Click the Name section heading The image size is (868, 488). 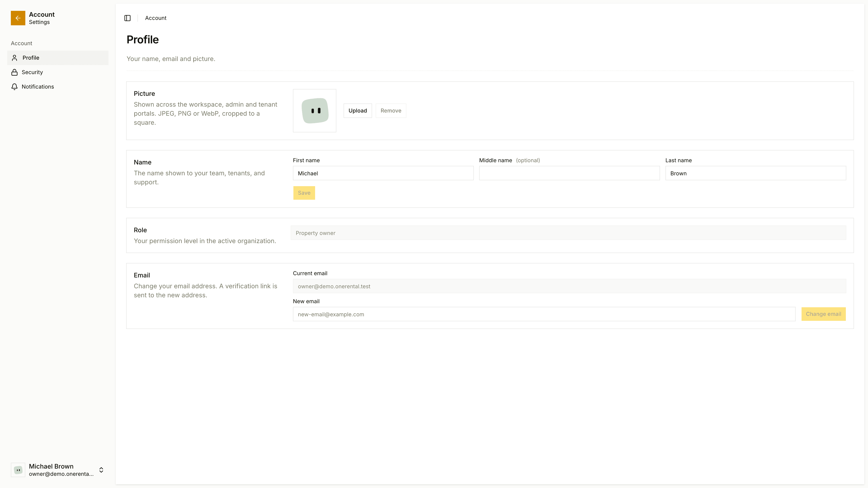[143, 162]
